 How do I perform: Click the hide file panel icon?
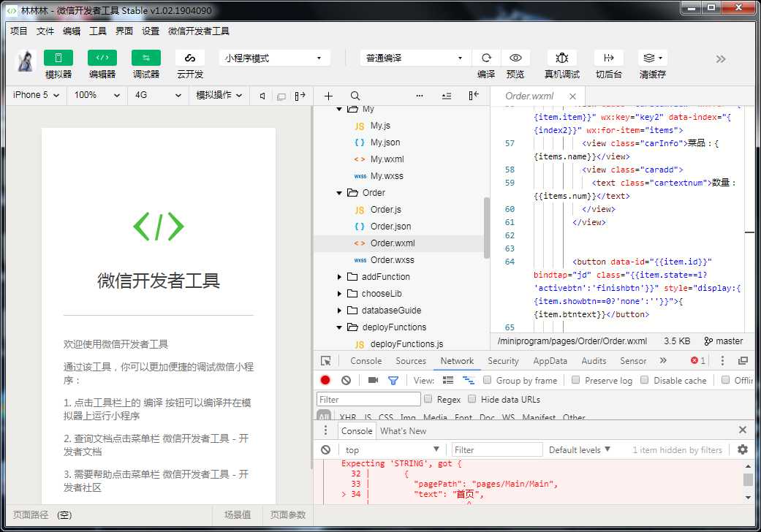tap(474, 96)
